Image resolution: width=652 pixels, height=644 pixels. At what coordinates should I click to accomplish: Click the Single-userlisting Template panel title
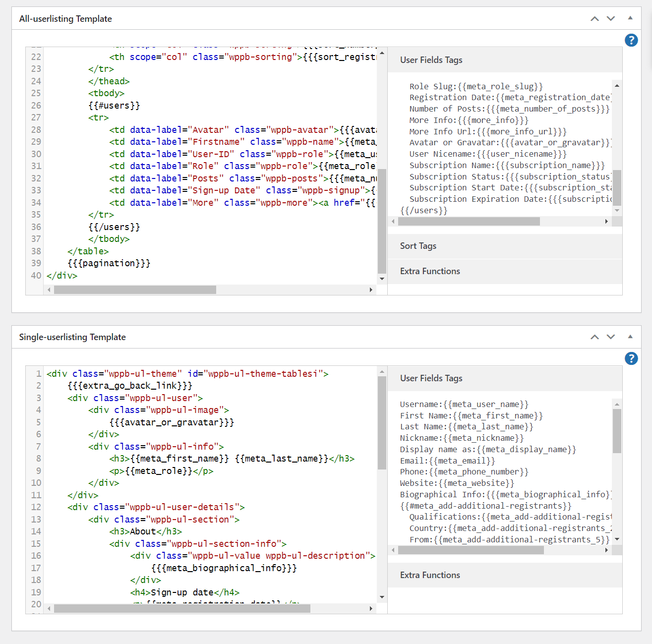point(72,337)
